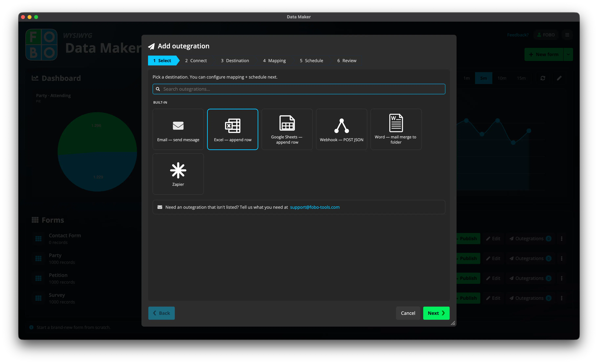Click the FOBO logo
The image size is (598, 364).
coord(42,45)
